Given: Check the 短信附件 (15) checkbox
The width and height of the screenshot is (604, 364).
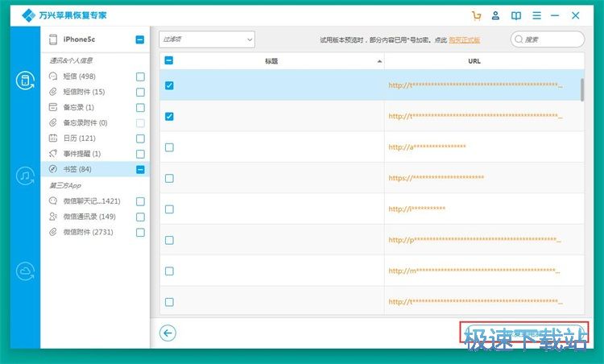Looking at the screenshot, I should [141, 92].
